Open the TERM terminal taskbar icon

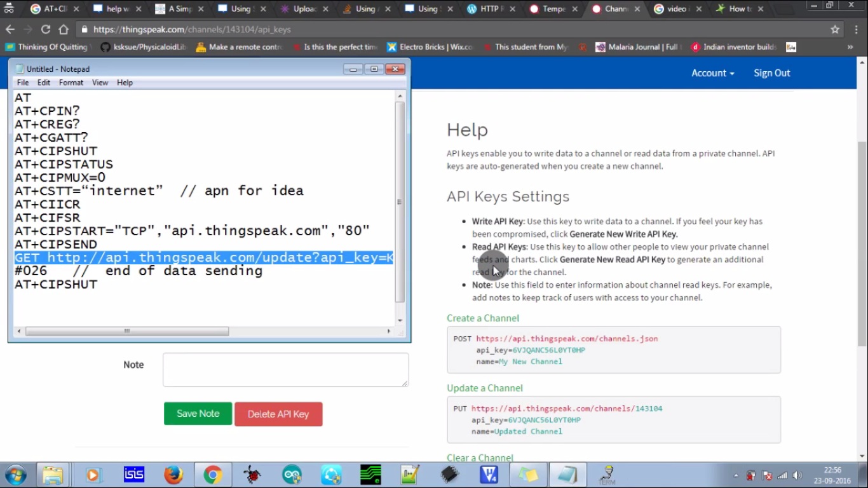click(607, 475)
